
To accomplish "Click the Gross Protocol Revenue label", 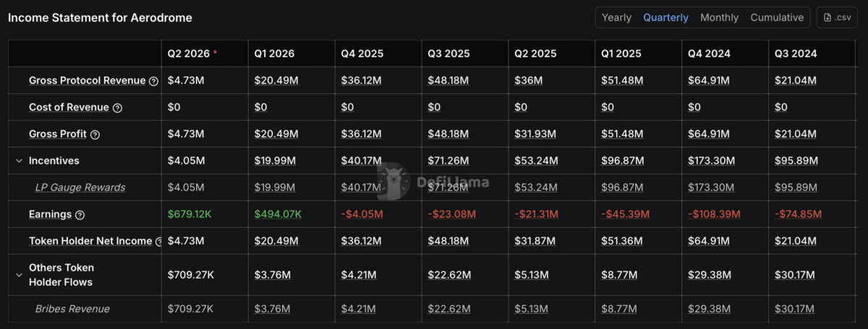I will click(87, 80).
